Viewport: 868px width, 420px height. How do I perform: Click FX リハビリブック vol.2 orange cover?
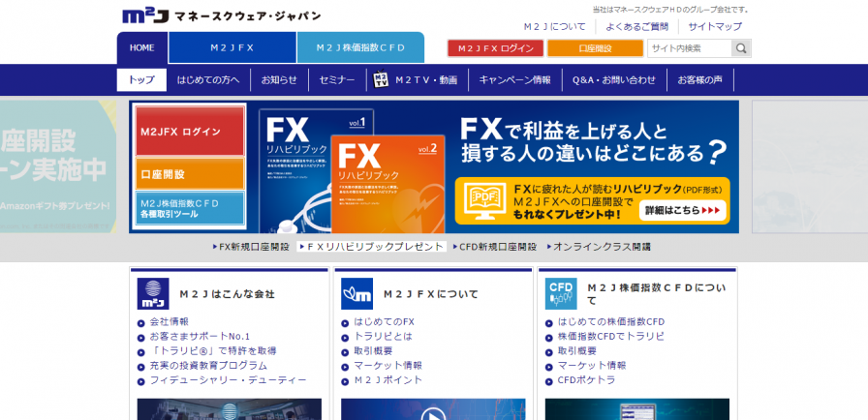coord(388,185)
